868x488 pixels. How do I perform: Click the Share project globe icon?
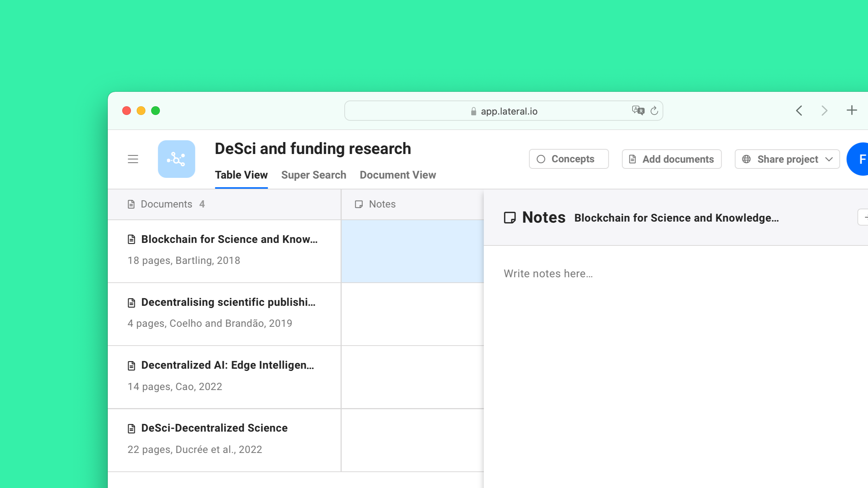pos(746,159)
